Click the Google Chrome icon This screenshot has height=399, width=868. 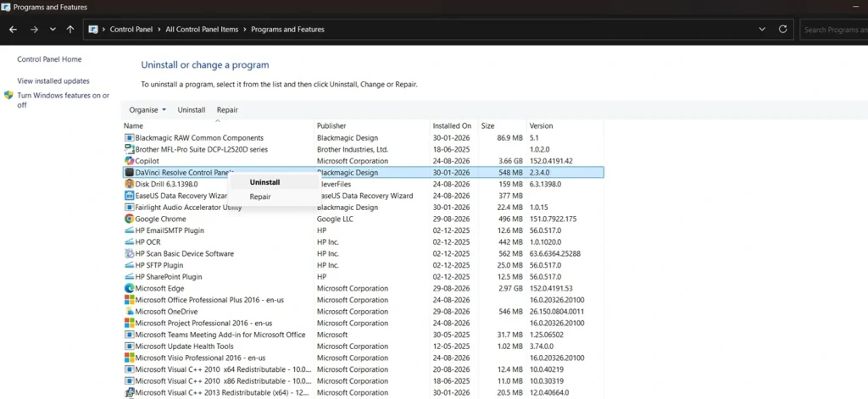coord(129,219)
